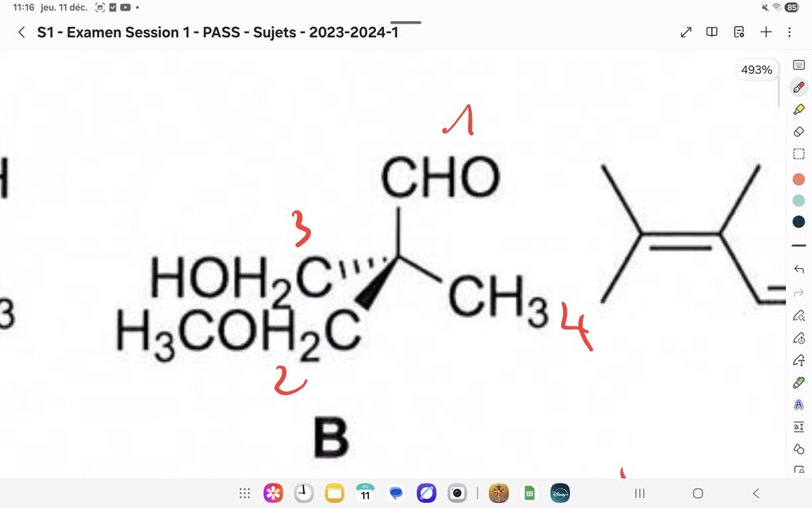
Task: Open the text tool with the A icon
Action: [x=798, y=404]
